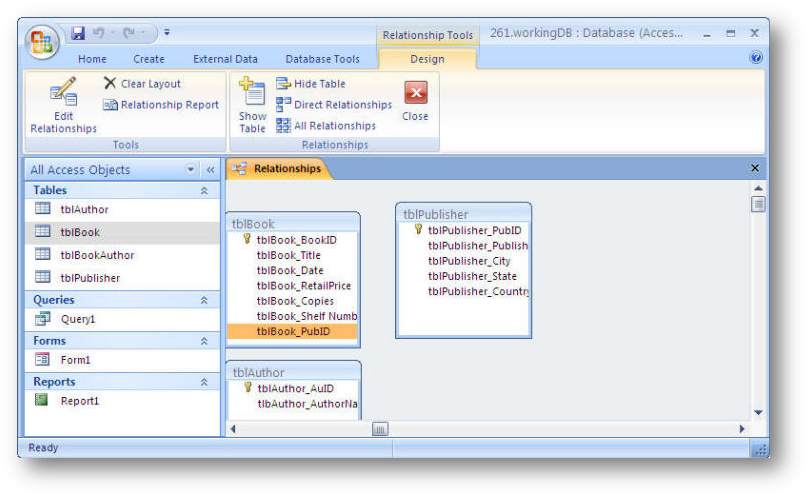Click highlighted tblBook_PubID field

click(x=292, y=331)
